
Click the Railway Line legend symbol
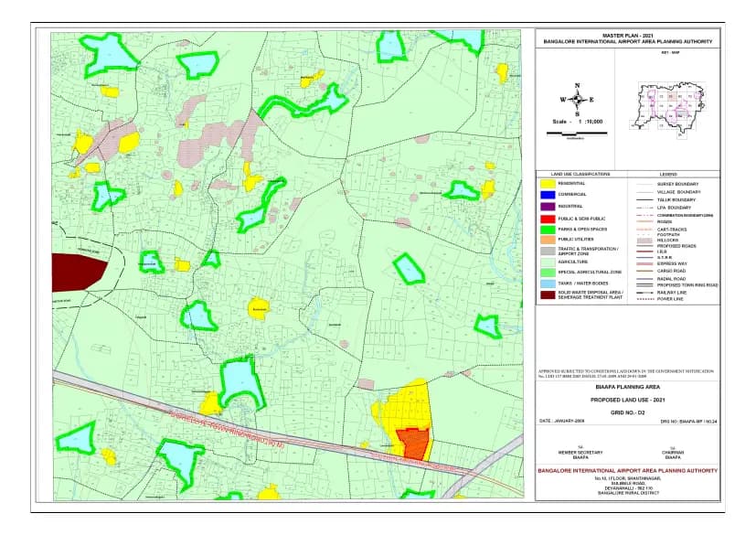pyautogui.click(x=644, y=293)
